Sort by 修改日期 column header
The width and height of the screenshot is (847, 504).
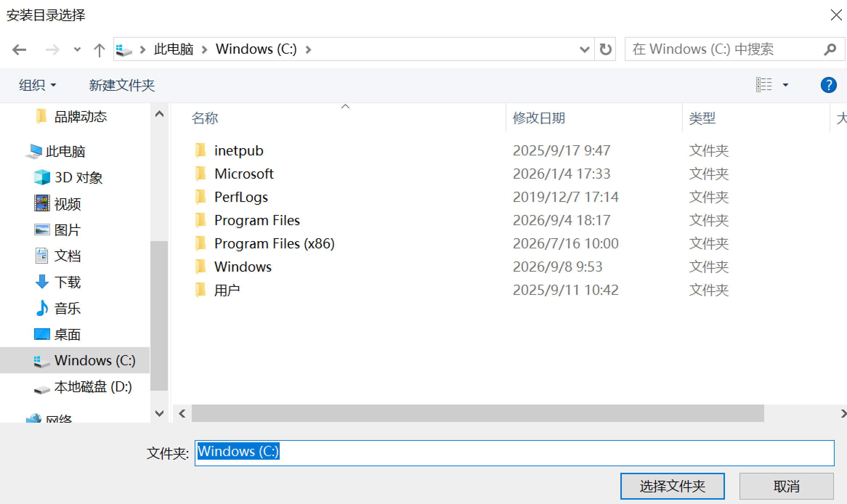tap(539, 118)
